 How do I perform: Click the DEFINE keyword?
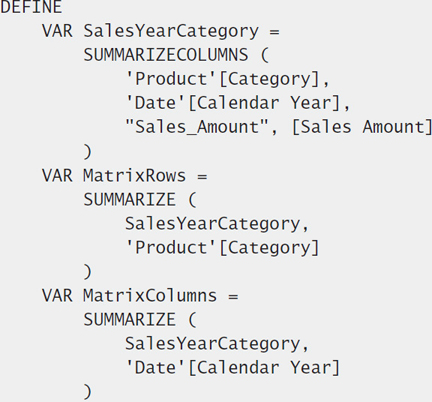pos(31,7)
